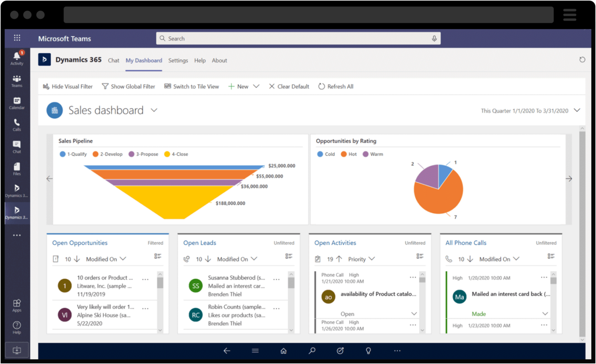This screenshot has width=596, height=364.
Task: Open the Activity feed in Teams sidebar
Action: click(17, 58)
